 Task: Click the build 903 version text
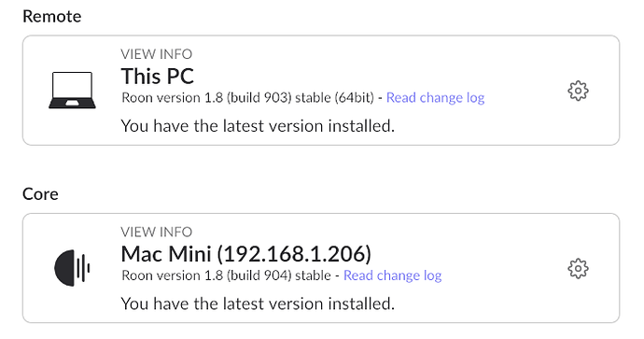tap(247, 98)
